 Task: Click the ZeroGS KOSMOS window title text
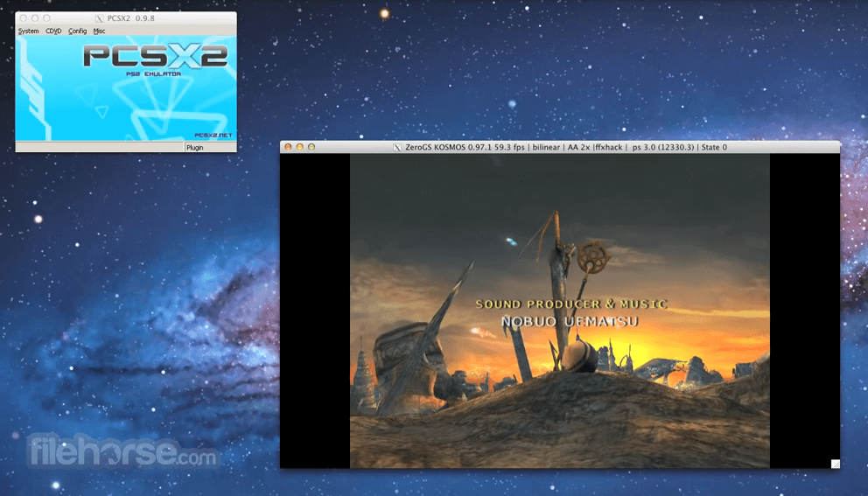(566, 147)
